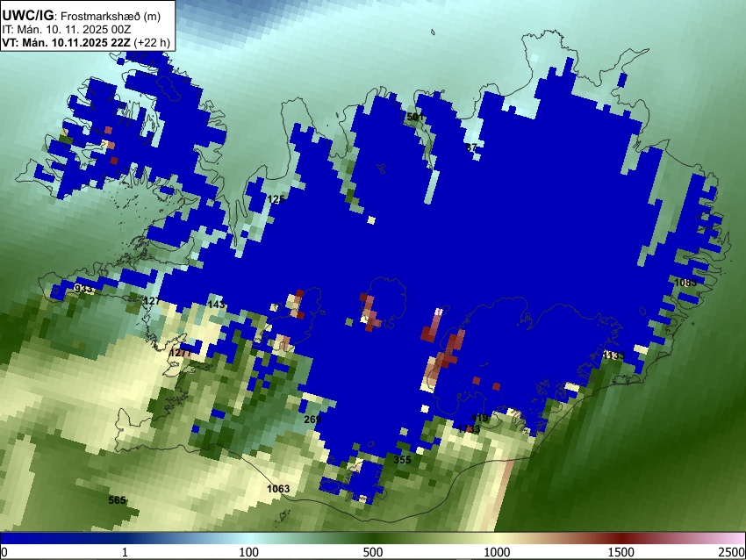Viewport: 746px width, 560px height.
Task: Click the map value label 1063
Action: [x=278, y=489]
